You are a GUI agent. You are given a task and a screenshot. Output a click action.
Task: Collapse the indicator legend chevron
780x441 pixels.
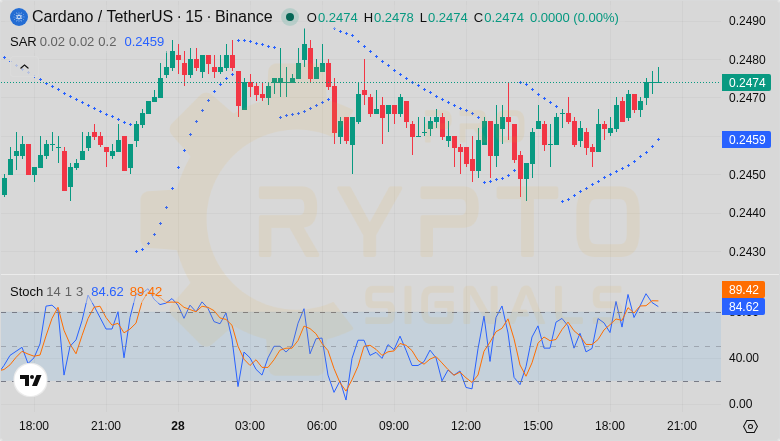click(x=24, y=67)
